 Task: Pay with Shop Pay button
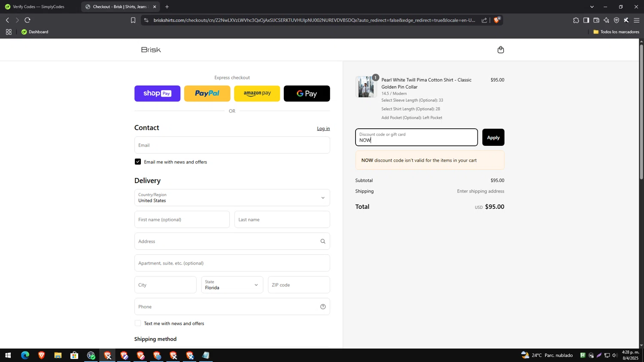(x=157, y=94)
